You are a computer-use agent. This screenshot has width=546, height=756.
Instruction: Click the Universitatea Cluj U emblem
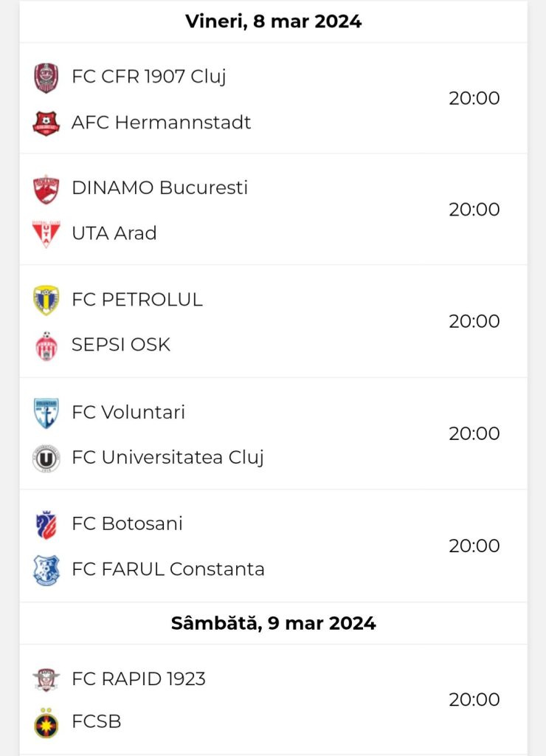[x=46, y=458]
